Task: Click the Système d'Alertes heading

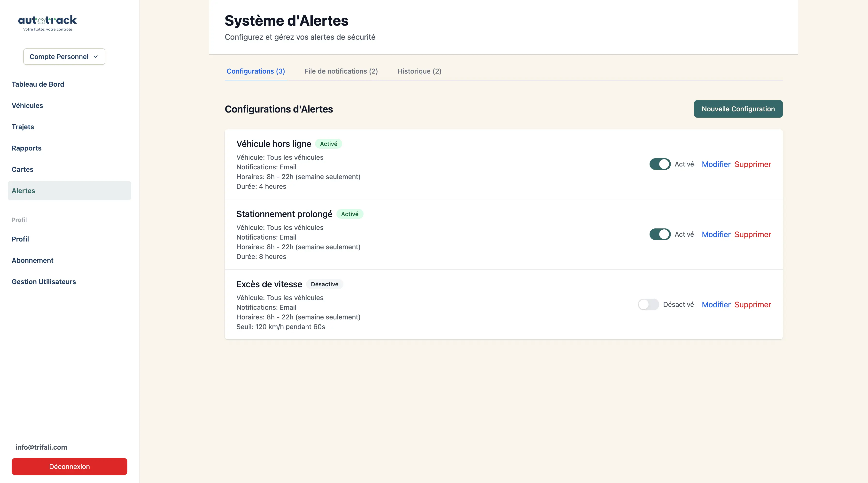Action: tap(287, 21)
